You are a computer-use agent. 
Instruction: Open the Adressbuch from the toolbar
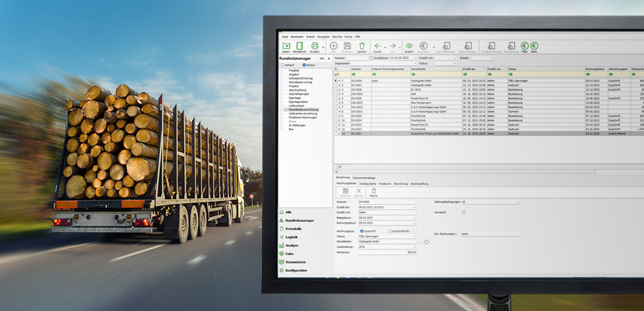(299, 46)
